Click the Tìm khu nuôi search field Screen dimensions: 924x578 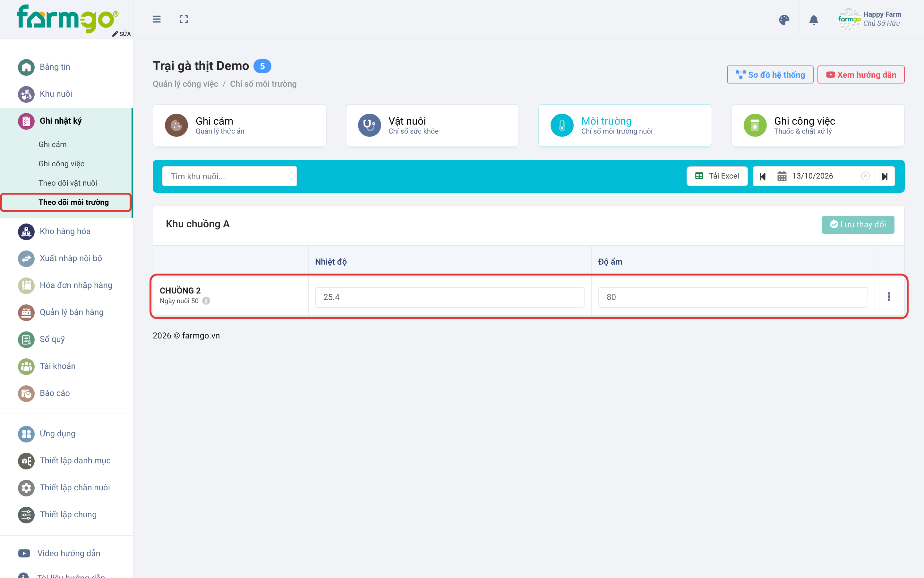[x=229, y=176]
